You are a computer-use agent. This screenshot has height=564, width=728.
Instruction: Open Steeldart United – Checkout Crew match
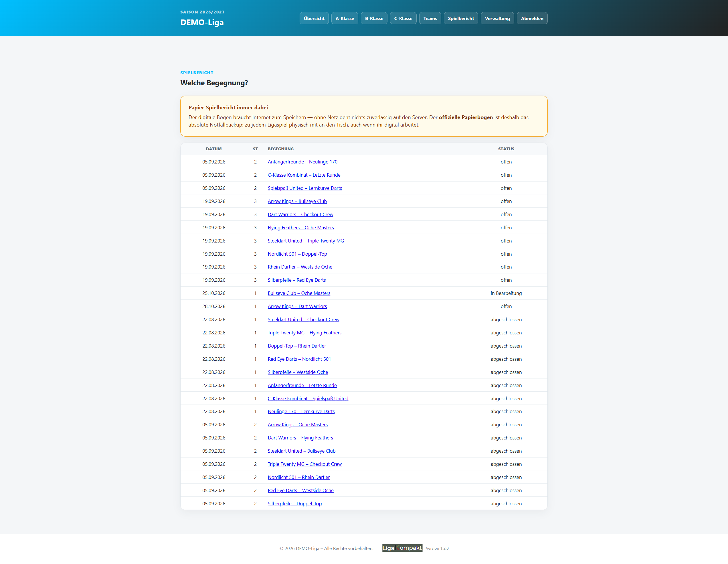point(303,320)
